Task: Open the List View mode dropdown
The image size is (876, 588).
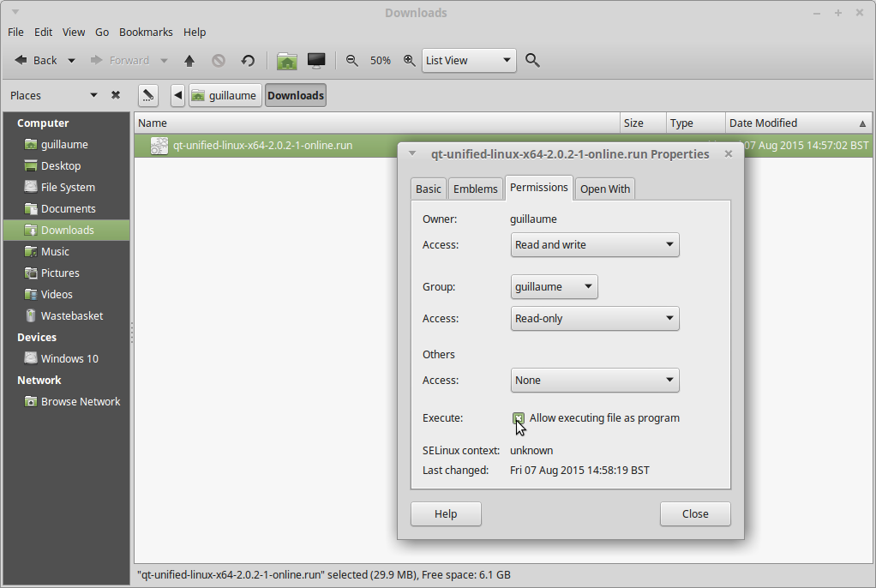Action: (x=468, y=60)
